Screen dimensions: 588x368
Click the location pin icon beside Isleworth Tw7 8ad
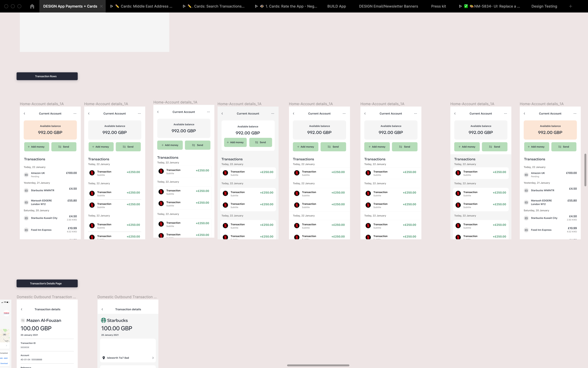pos(104,358)
